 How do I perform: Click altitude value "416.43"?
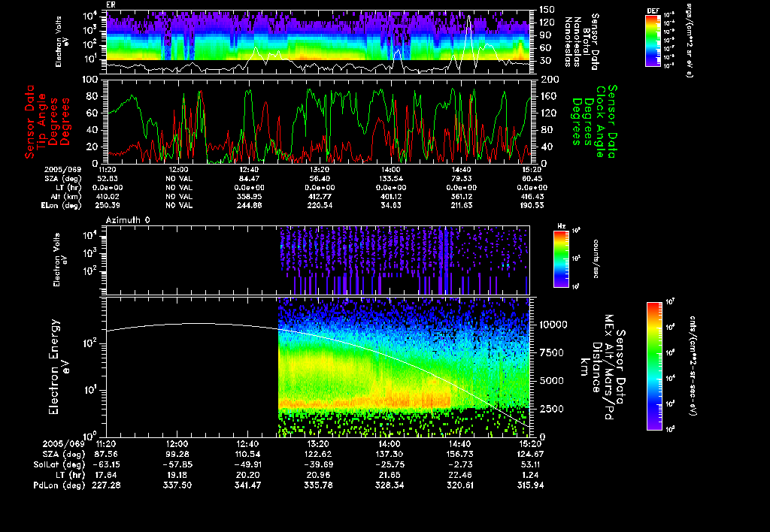[532, 197]
